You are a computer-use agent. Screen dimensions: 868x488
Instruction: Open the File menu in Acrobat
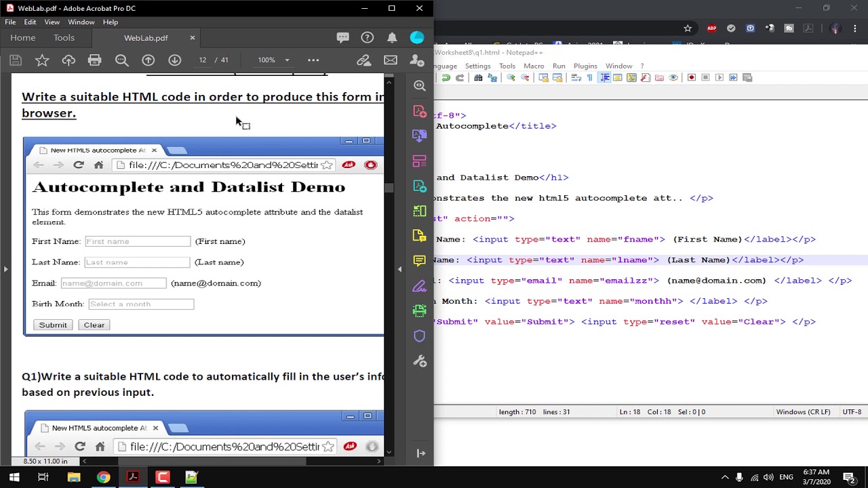[x=10, y=22]
